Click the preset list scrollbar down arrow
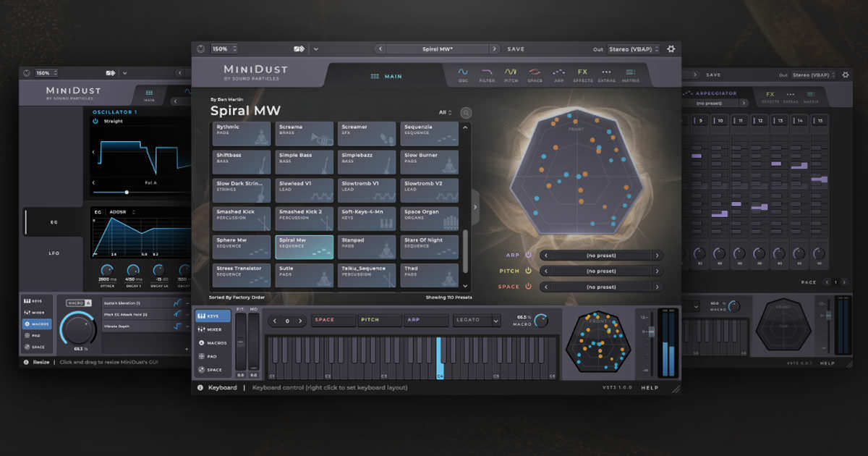The height and width of the screenshot is (456, 868). pos(465,287)
